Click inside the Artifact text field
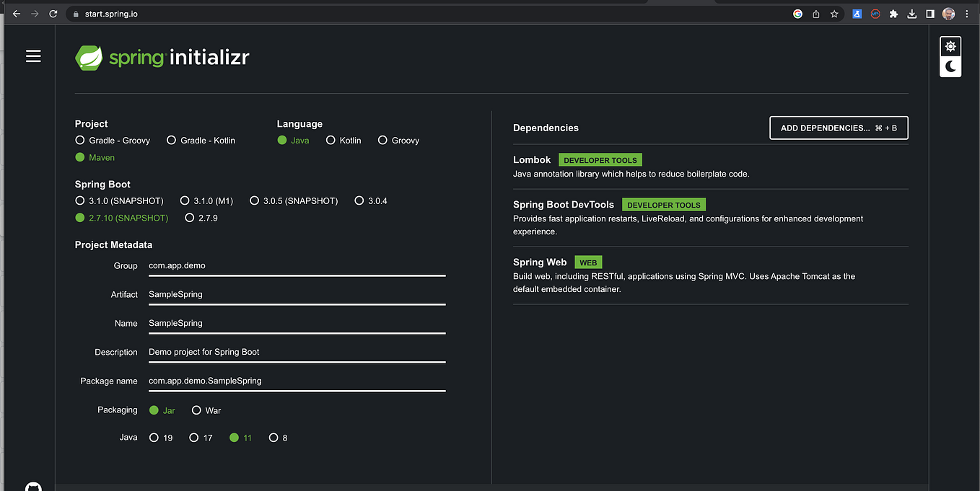The image size is (980, 491). pos(296,293)
